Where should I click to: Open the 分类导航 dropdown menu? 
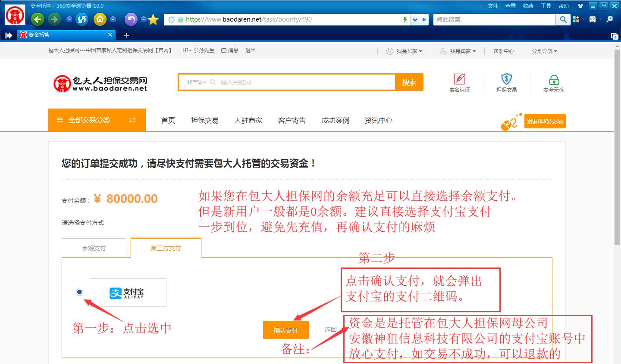coord(544,51)
